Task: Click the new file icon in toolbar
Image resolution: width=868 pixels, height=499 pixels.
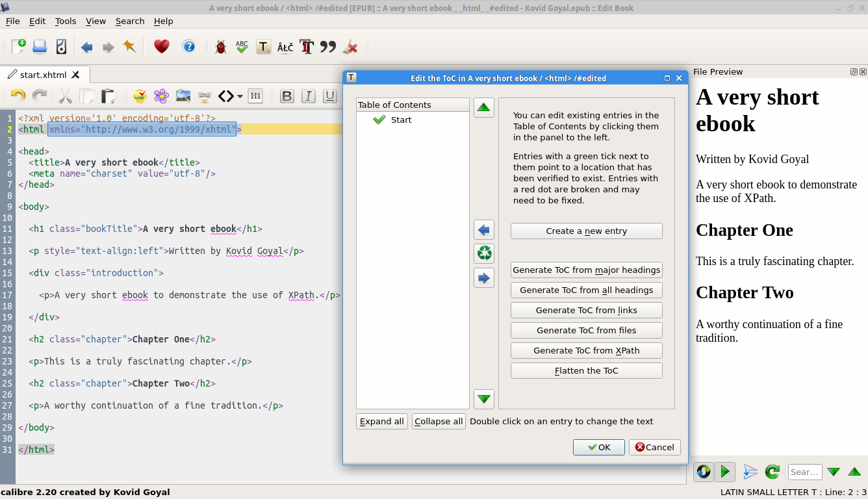Action: (x=19, y=47)
